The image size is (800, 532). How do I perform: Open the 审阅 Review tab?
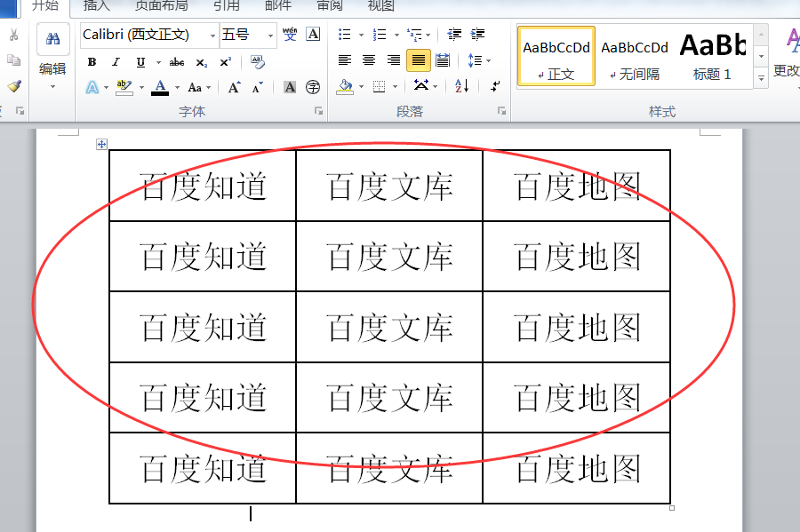point(330,6)
